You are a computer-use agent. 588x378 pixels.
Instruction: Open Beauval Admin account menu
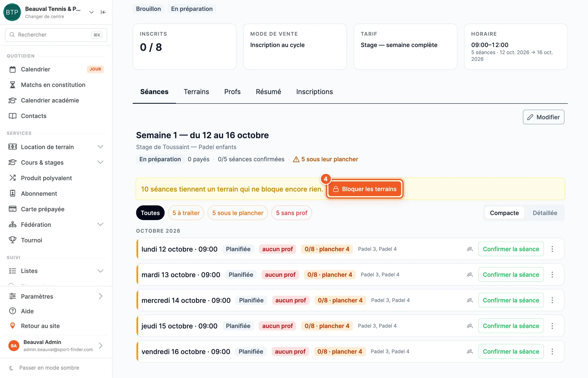pos(56,346)
